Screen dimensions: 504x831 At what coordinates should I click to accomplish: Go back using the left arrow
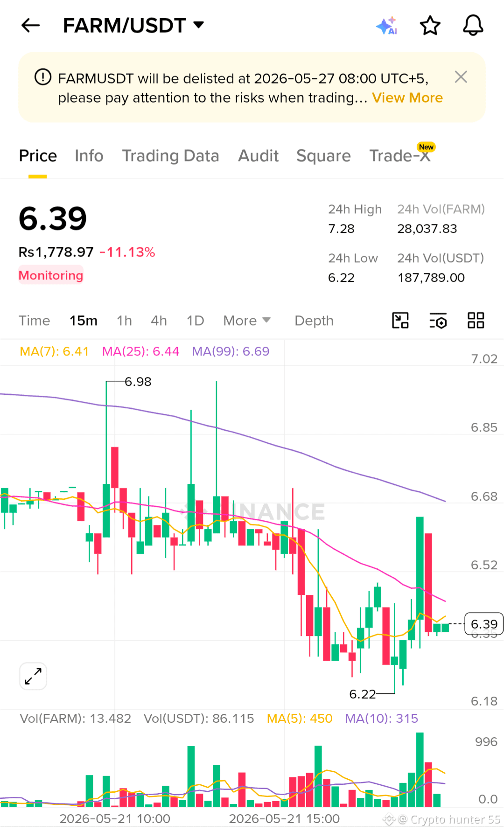(x=31, y=25)
